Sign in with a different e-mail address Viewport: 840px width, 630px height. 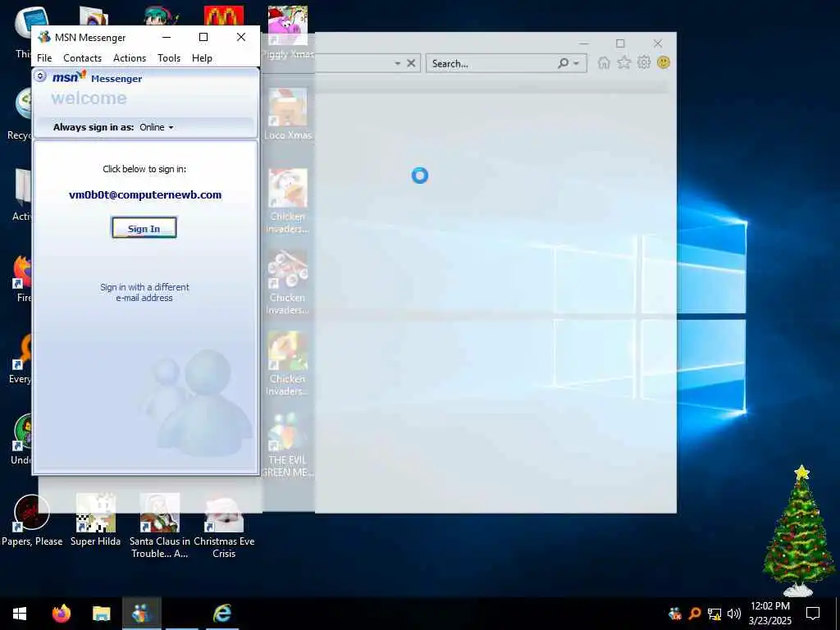coord(144,293)
